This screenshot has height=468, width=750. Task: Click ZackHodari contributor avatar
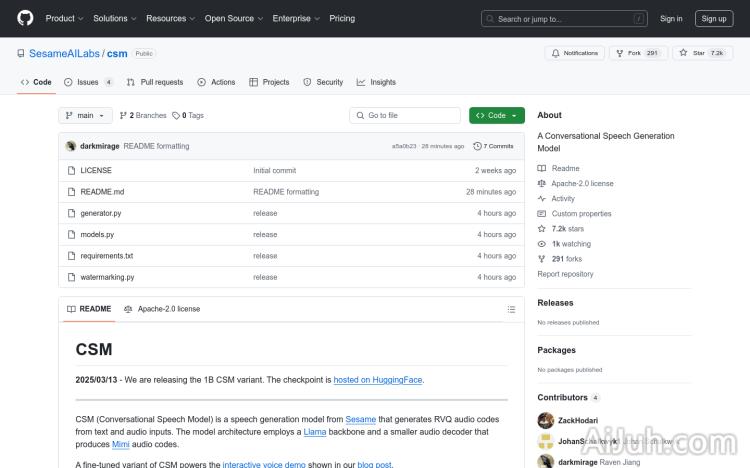click(545, 421)
